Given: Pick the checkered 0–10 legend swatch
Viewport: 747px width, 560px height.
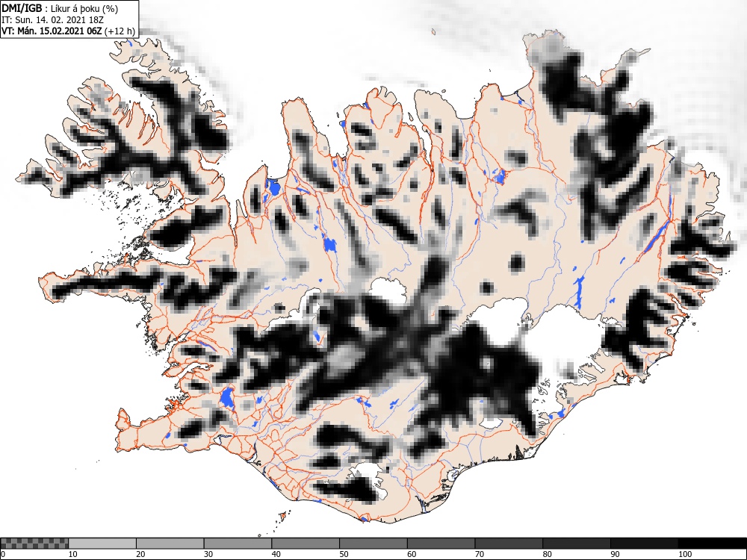Looking at the screenshot, I should (35, 544).
